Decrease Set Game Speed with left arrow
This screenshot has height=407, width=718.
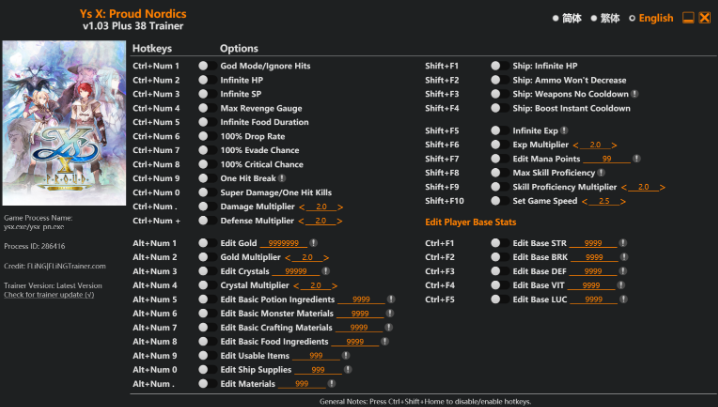point(585,201)
